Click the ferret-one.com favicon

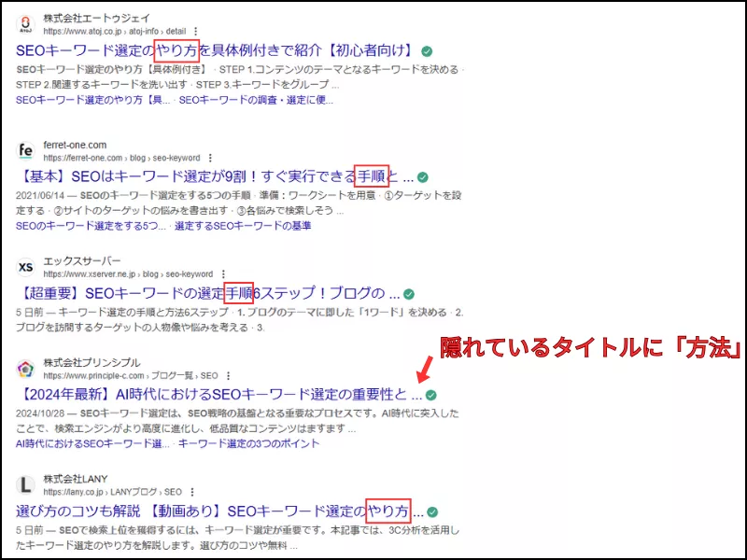click(x=26, y=151)
